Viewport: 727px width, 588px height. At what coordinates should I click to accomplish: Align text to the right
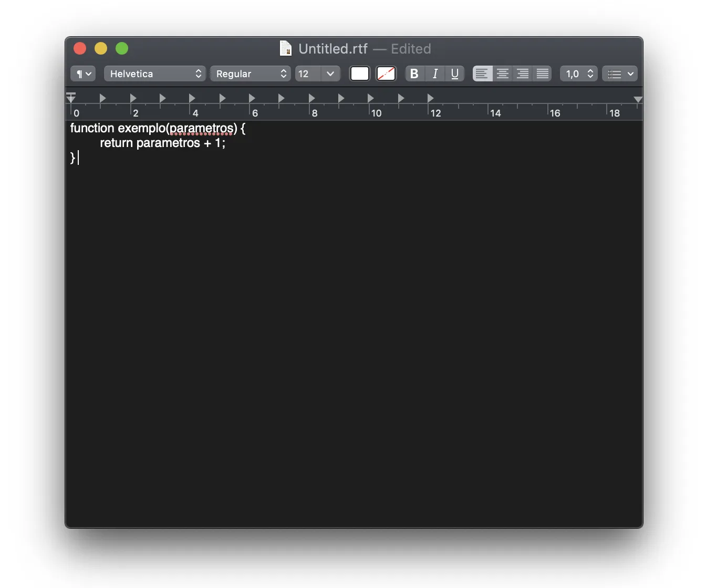pos(522,73)
